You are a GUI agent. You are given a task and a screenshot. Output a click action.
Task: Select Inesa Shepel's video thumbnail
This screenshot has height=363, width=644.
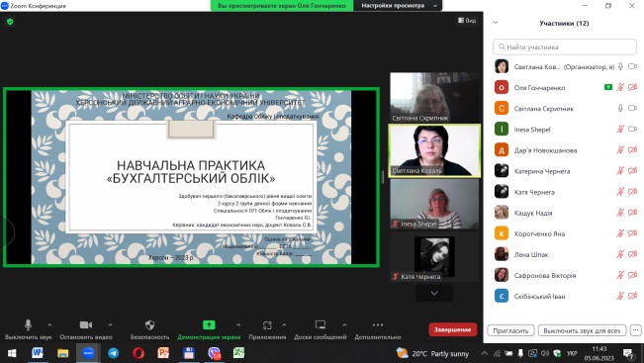(x=434, y=204)
